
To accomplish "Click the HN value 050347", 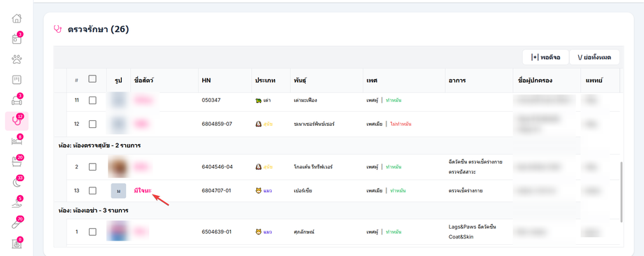I will [x=211, y=100].
